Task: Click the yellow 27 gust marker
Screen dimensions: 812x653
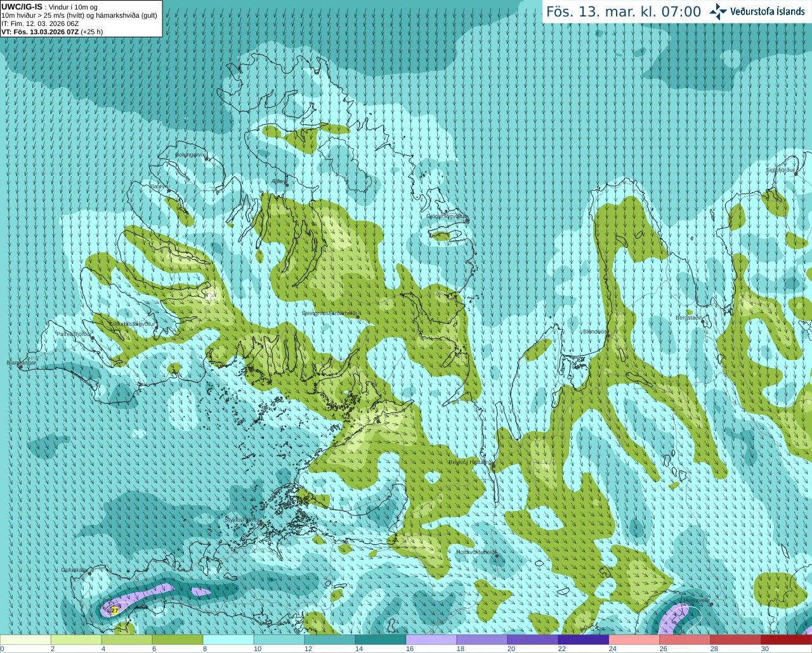Action: [114, 610]
